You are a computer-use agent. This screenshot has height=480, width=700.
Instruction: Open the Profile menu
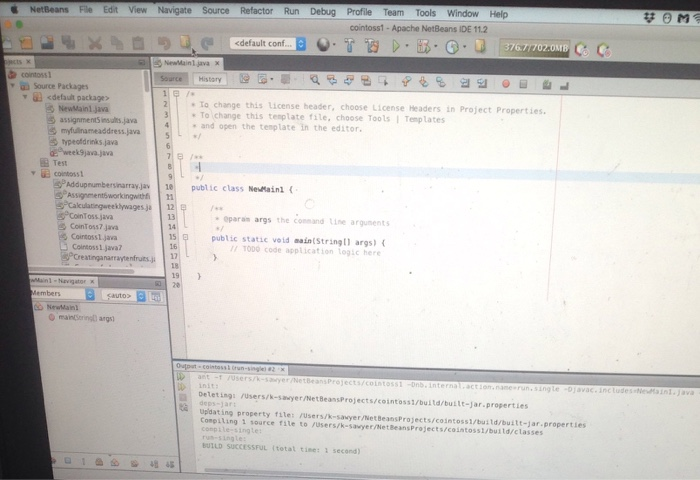coord(359,12)
